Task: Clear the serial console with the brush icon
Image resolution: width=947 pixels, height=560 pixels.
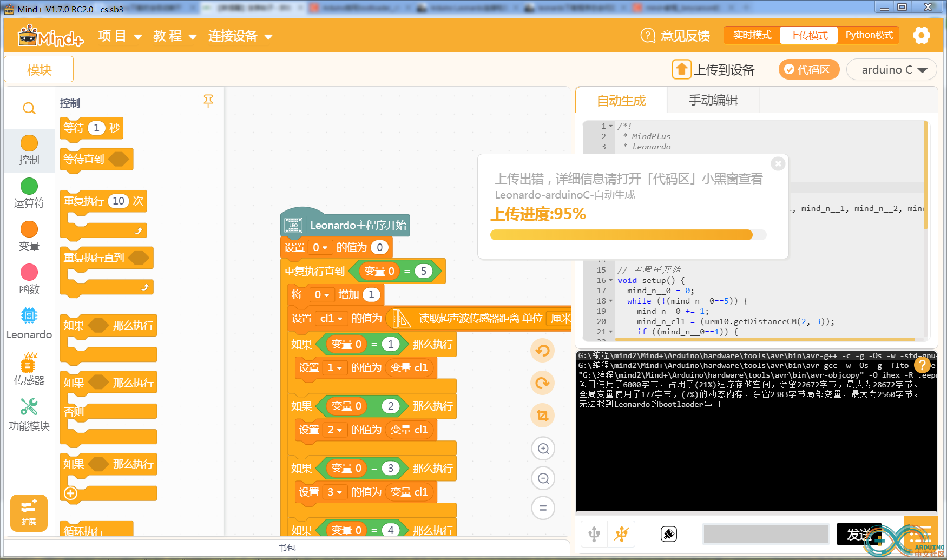Action: click(x=669, y=534)
